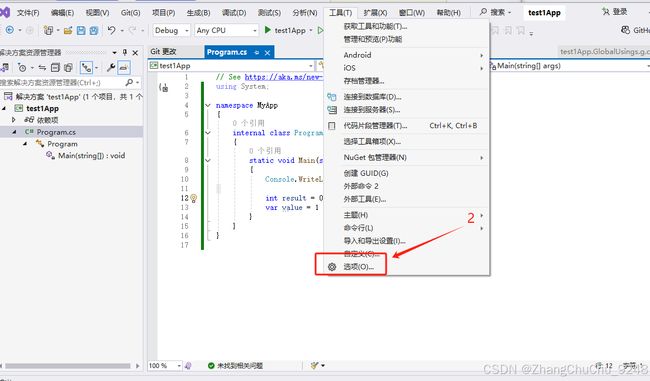
Task: Switch to the Git 更改 tab
Action: point(163,52)
